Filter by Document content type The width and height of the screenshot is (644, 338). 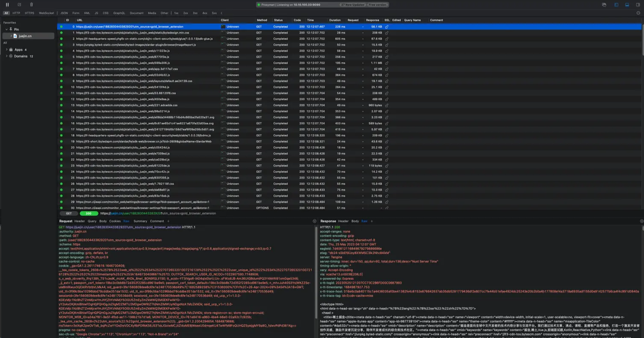pyautogui.click(x=137, y=13)
